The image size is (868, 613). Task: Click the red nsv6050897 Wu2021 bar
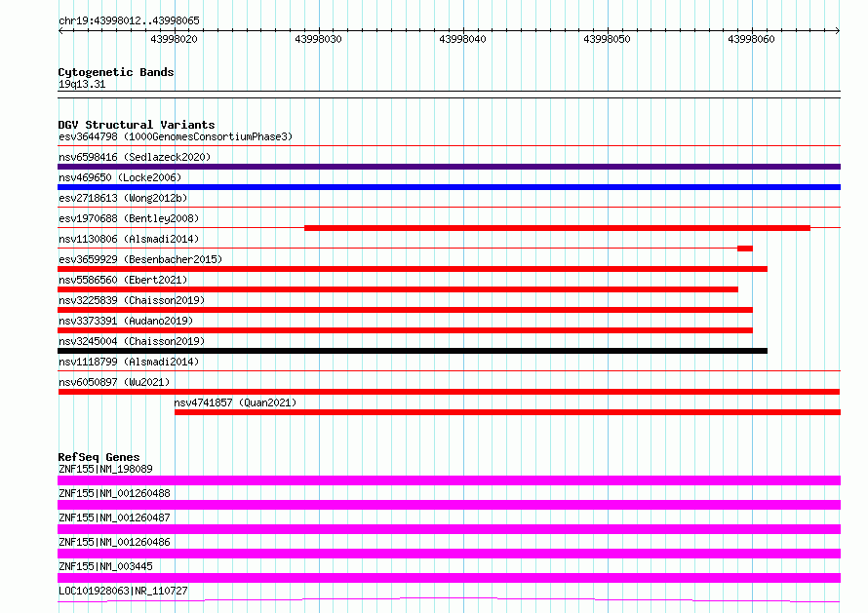click(449, 392)
